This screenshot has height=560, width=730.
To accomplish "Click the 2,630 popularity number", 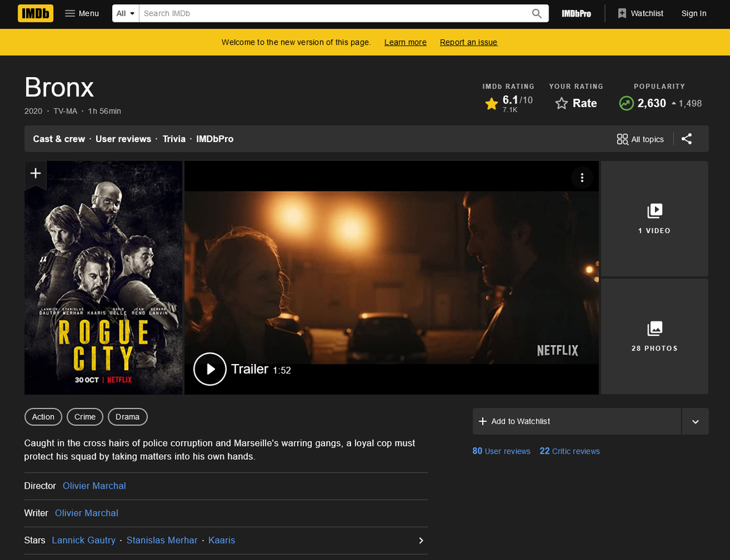I will click(x=652, y=104).
